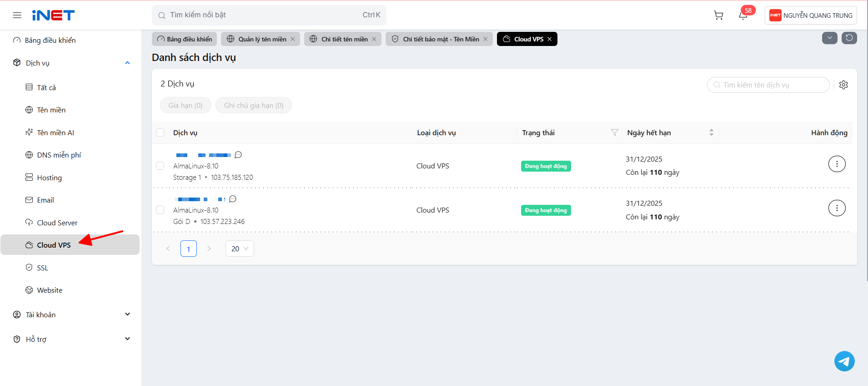Open note icon for 103.57.223.246 VPS
This screenshot has height=386, width=868.
pos(233,199)
